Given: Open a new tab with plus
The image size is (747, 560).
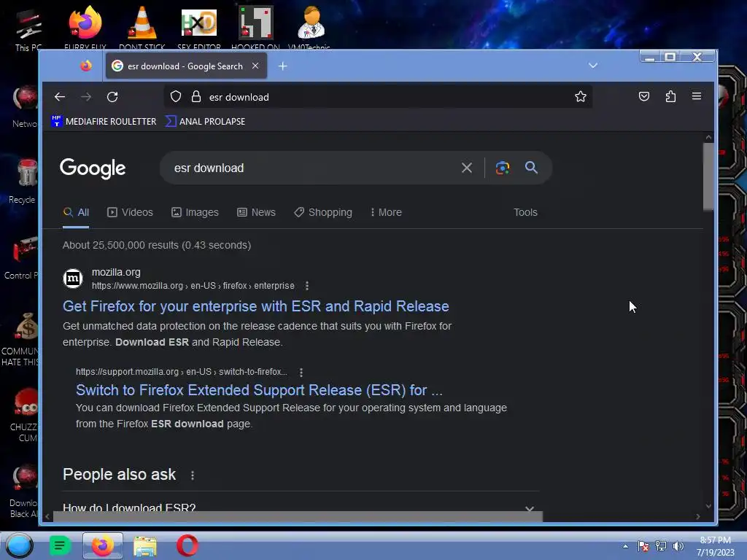Looking at the screenshot, I should [282, 66].
